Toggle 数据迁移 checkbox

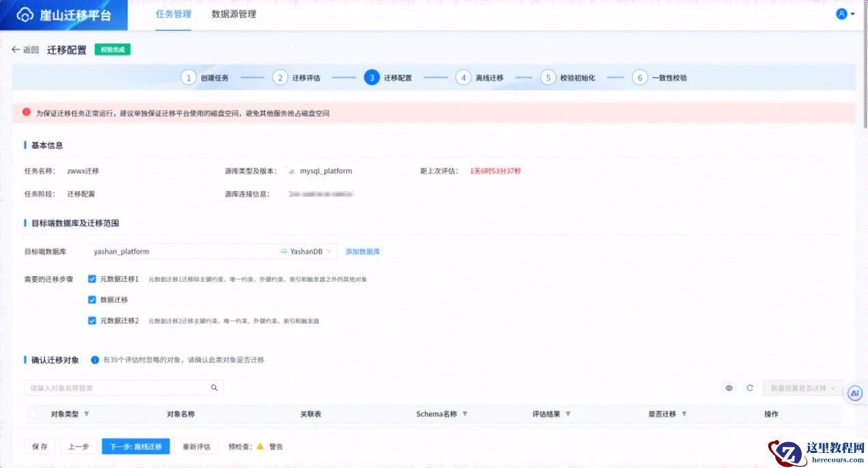click(x=92, y=299)
